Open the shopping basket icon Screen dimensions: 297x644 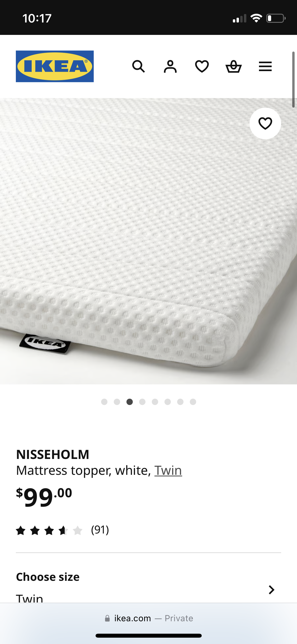[234, 66]
